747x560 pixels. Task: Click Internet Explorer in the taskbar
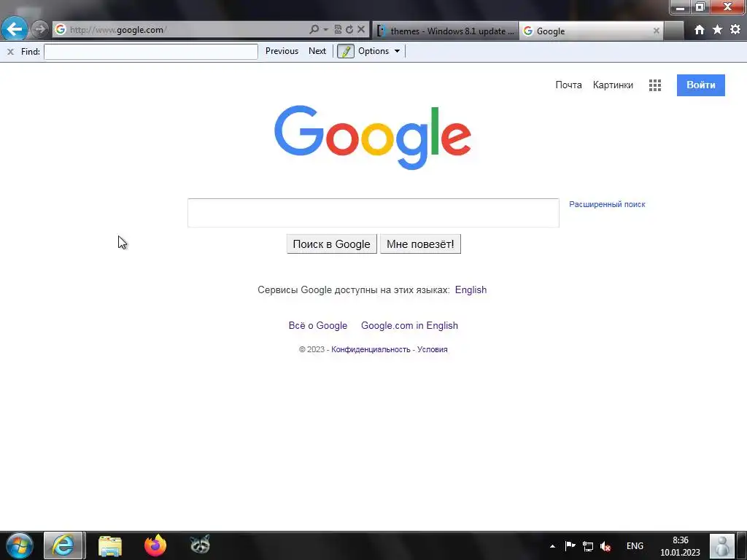(63, 545)
